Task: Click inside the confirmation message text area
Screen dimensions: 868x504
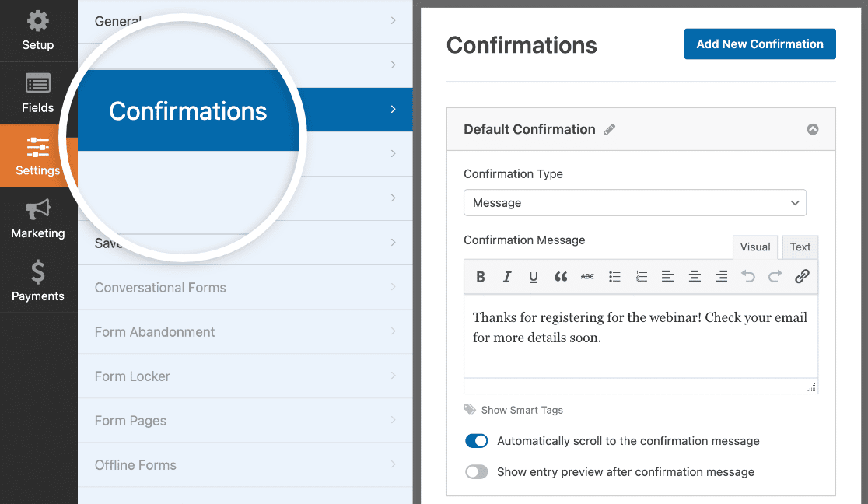Action: [x=640, y=336]
